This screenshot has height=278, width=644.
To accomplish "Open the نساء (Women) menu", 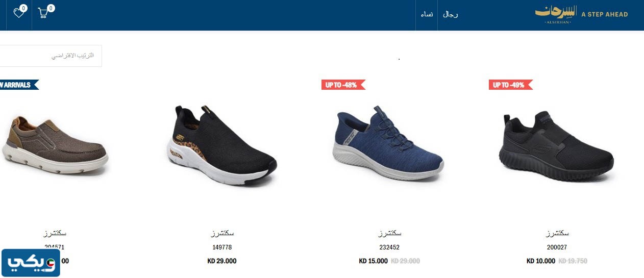I will (x=427, y=14).
